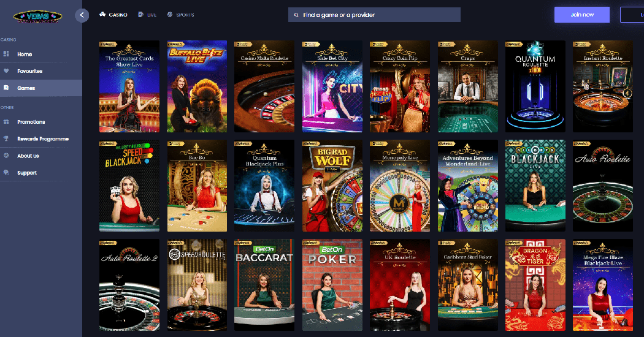Click the Favourites heart icon
644x337 pixels.
click(x=6, y=71)
